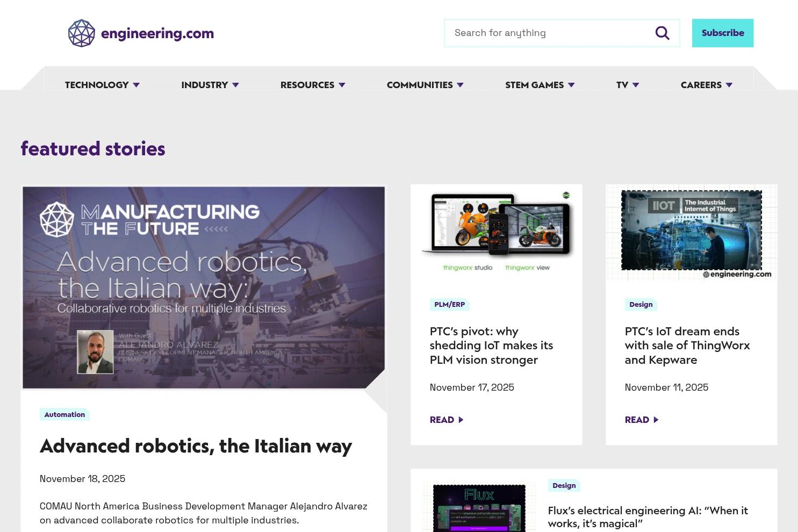The height and width of the screenshot is (532, 798).
Task: Expand the STEM Games menu arrow
Action: [x=571, y=85]
